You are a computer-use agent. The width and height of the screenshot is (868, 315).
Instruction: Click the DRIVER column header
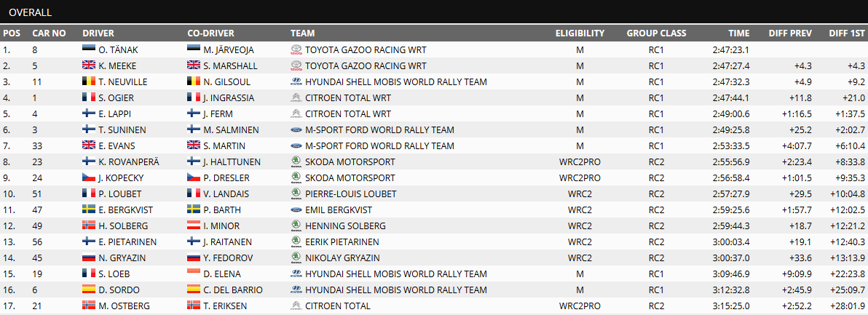coord(98,33)
